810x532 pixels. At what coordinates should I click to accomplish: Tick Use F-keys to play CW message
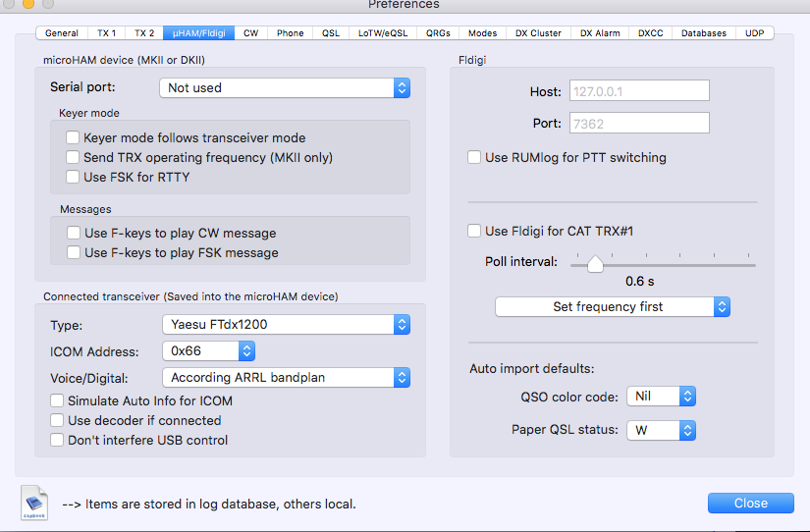(x=74, y=234)
